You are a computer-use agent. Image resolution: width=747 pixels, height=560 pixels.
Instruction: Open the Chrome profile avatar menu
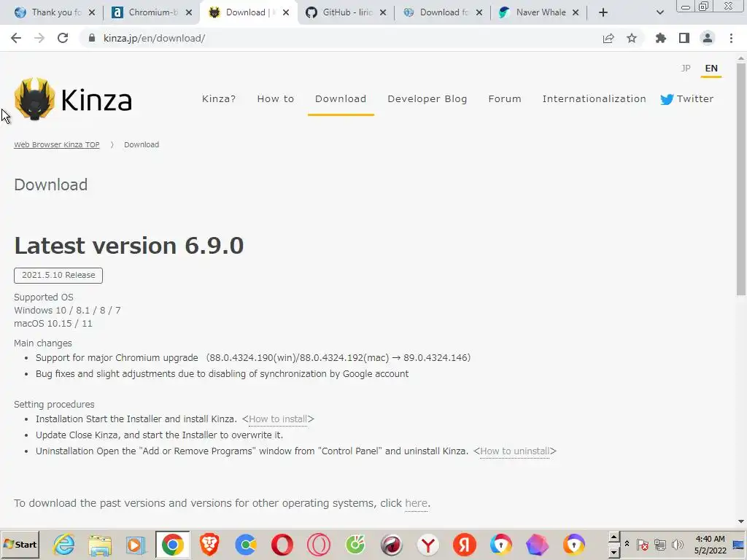[708, 38]
